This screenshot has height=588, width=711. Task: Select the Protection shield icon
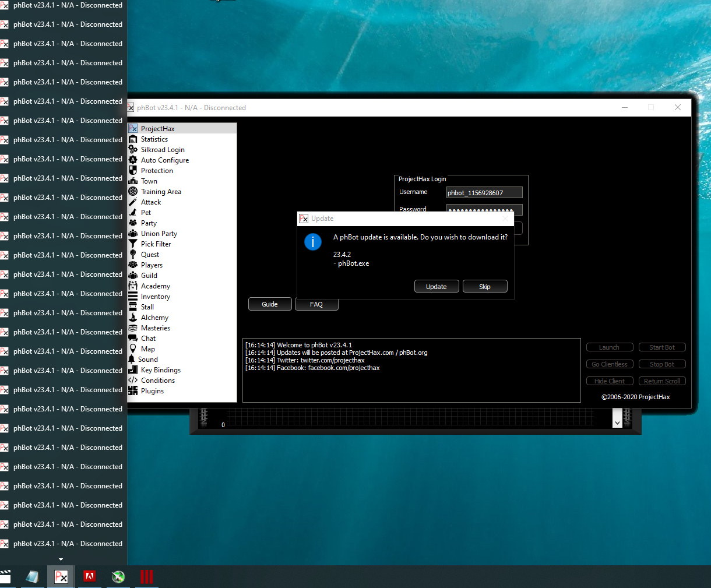point(133,171)
